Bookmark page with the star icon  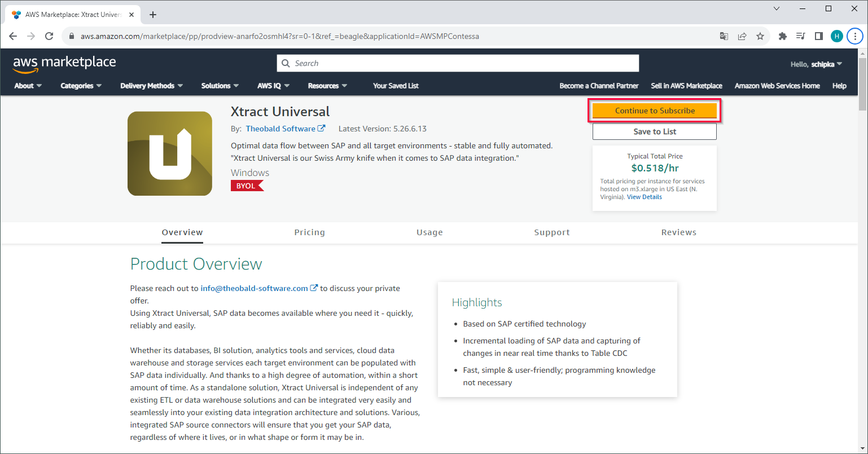click(760, 36)
